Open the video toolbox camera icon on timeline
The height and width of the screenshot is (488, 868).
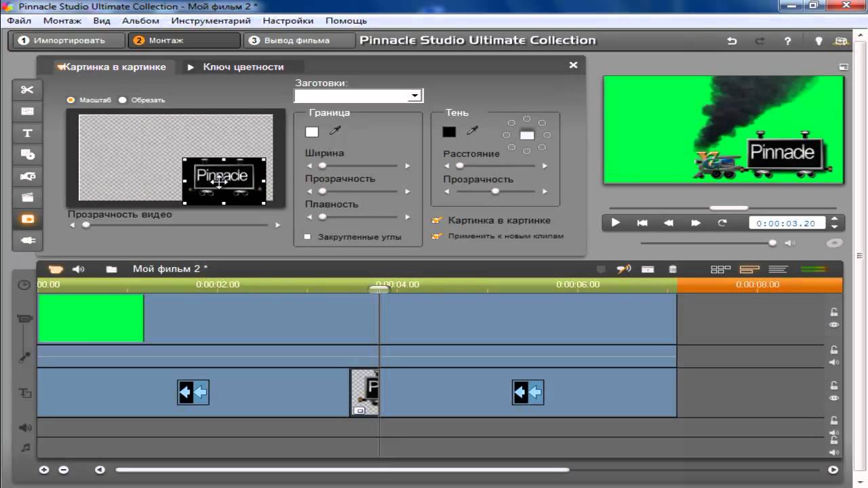tap(56, 269)
